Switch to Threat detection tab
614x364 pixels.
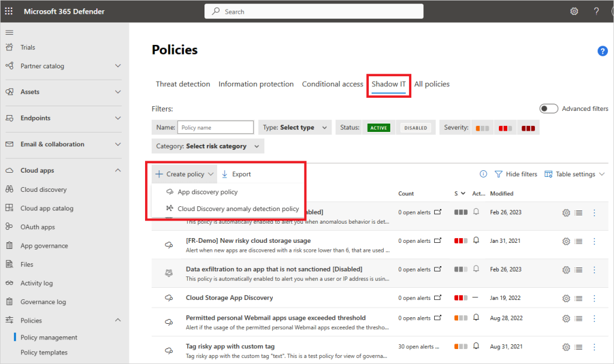183,84
